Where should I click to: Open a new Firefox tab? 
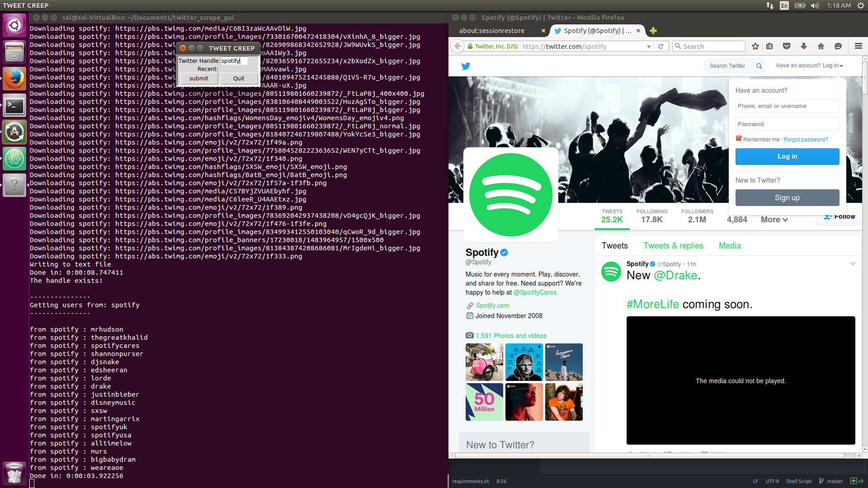tap(653, 31)
